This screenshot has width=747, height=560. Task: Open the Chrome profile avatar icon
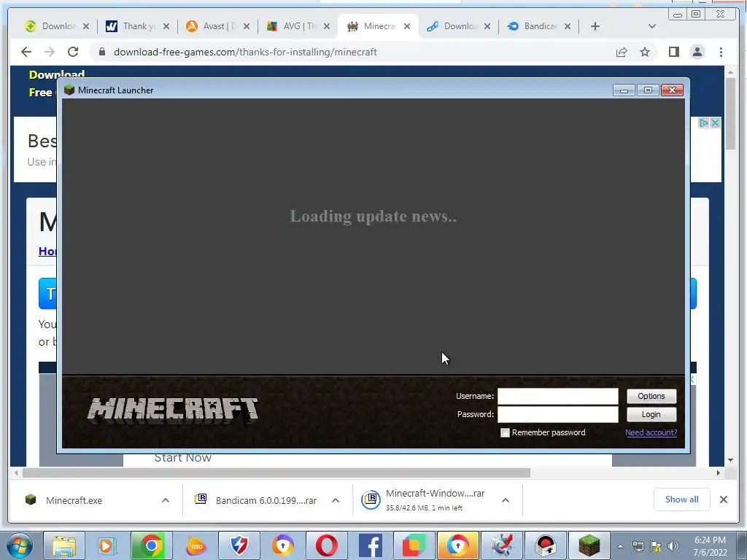697,52
